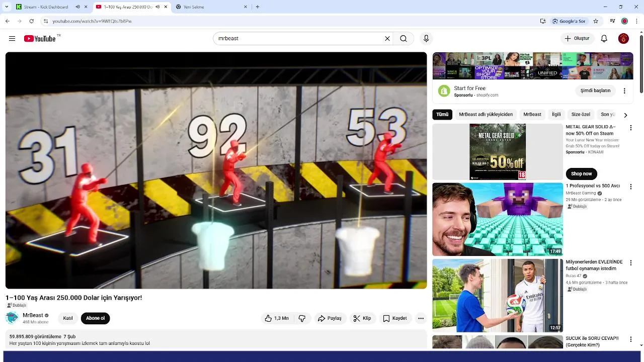Open options for SUCUK ile SORU CEVAP video
This screenshot has height=362, width=644.
pos(630,339)
